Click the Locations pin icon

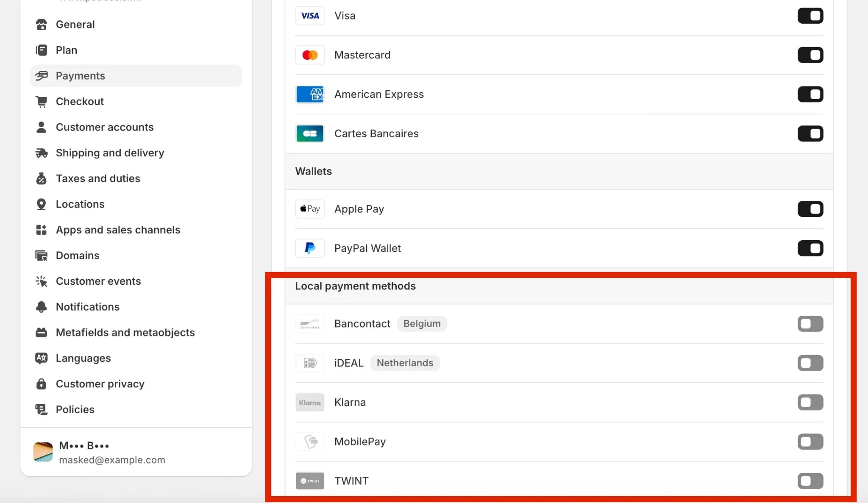pos(42,204)
